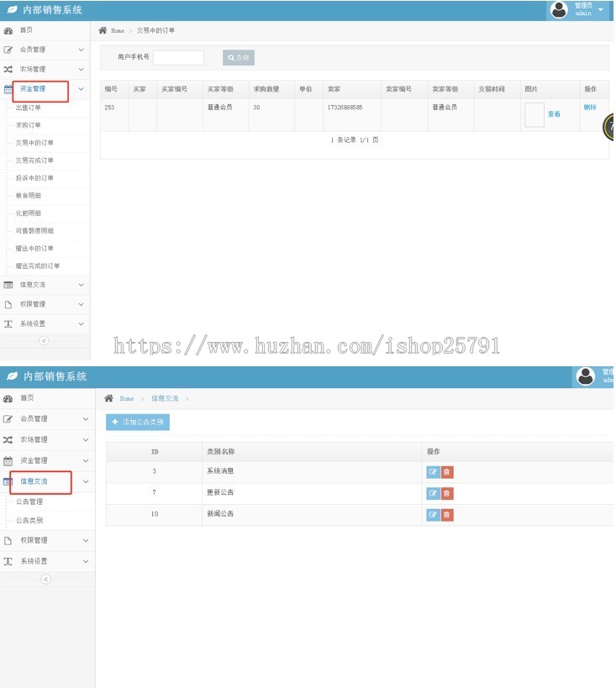This screenshot has width=616, height=688.
Task: Open the 粮食明细 submenu item
Action: click(x=28, y=195)
